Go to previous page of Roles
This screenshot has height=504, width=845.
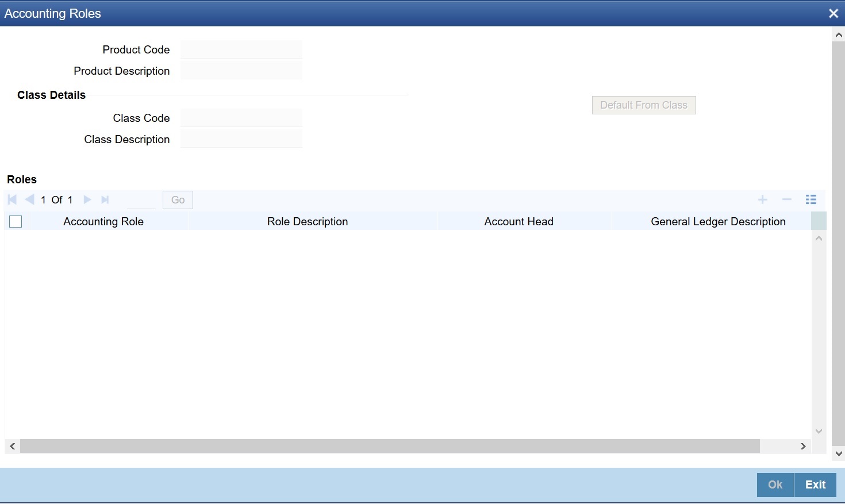coord(30,199)
